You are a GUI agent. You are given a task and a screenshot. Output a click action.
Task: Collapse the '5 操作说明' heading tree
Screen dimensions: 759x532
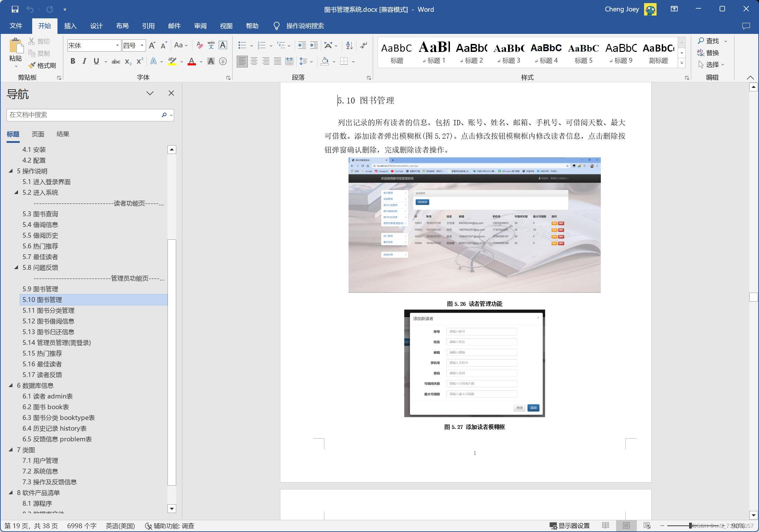pos(11,171)
